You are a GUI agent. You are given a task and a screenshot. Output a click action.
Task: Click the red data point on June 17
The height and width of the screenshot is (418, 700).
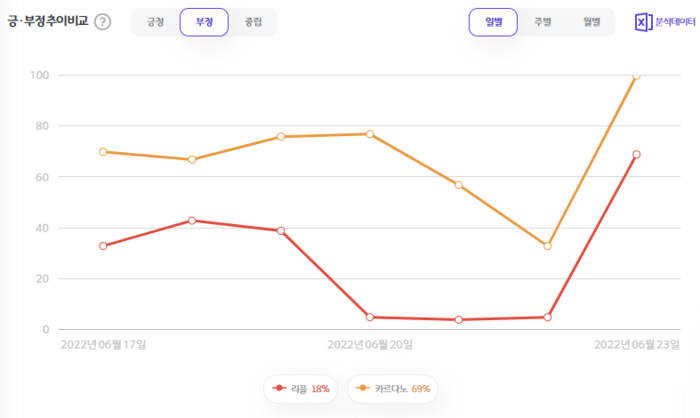(x=103, y=246)
